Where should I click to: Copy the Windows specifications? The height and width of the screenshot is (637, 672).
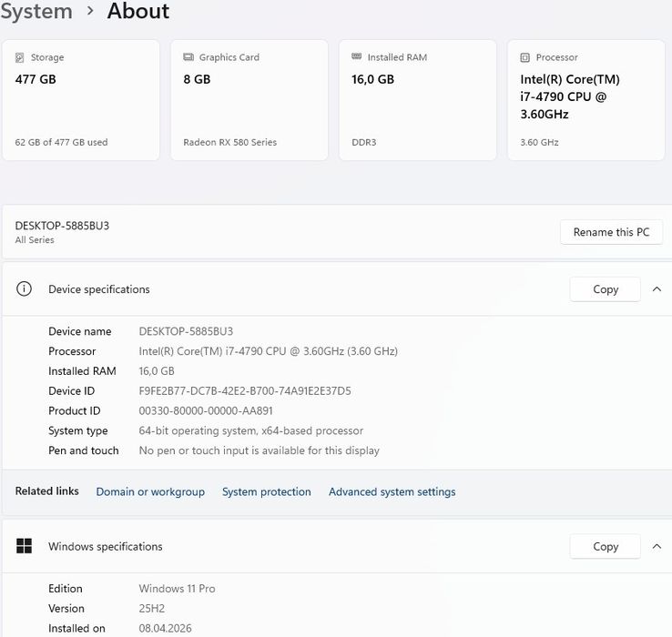(606, 546)
